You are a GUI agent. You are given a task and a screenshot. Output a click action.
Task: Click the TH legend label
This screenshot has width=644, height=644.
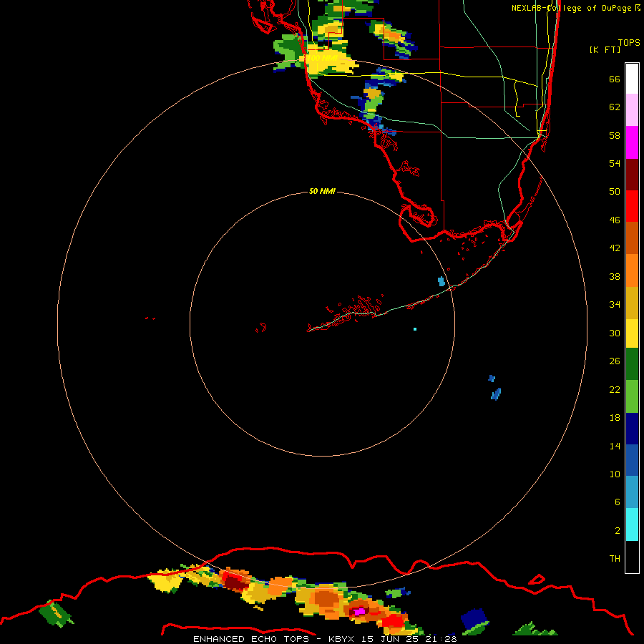[x=615, y=559]
